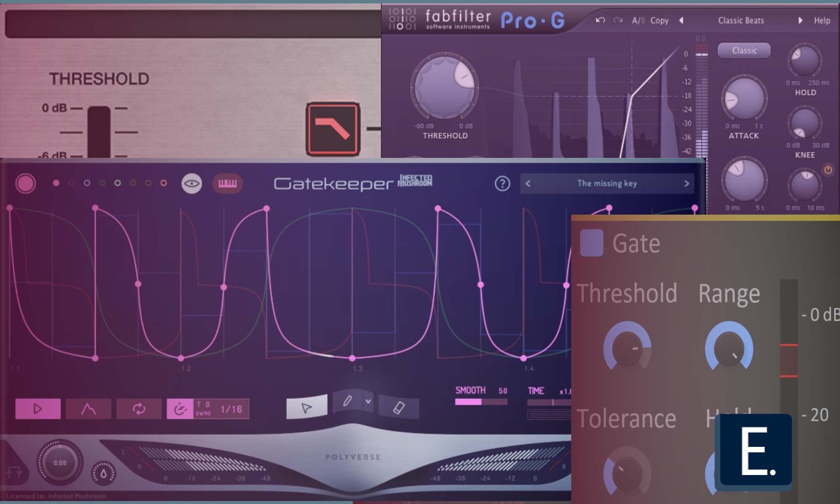The width and height of the screenshot is (840, 504).
Task: Go to previous Gatekeeper preset arrow
Action: point(528,184)
